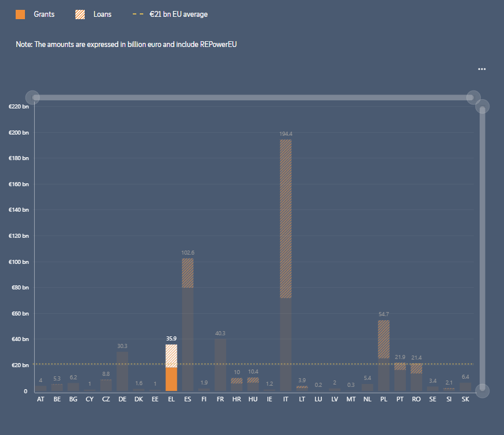Click the €220 bn axis tick label
Viewport: 504px width, 435px height.
pyautogui.click(x=19, y=107)
